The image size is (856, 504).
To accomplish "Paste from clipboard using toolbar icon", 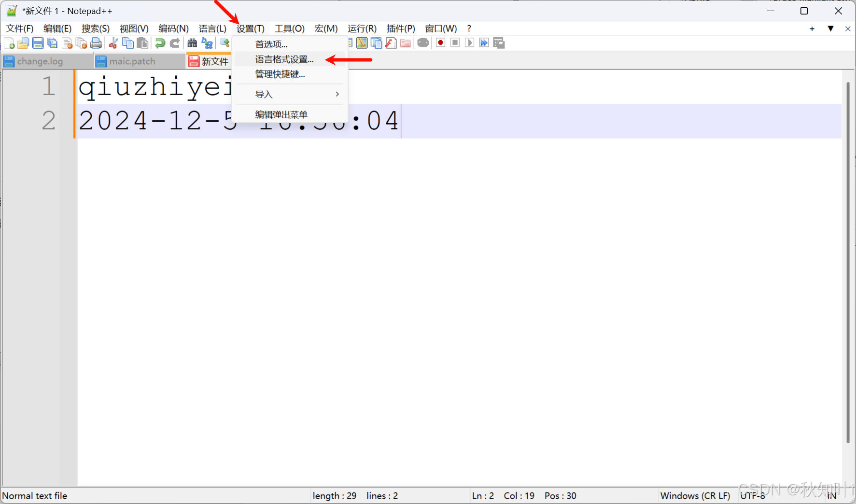I will click(x=142, y=43).
